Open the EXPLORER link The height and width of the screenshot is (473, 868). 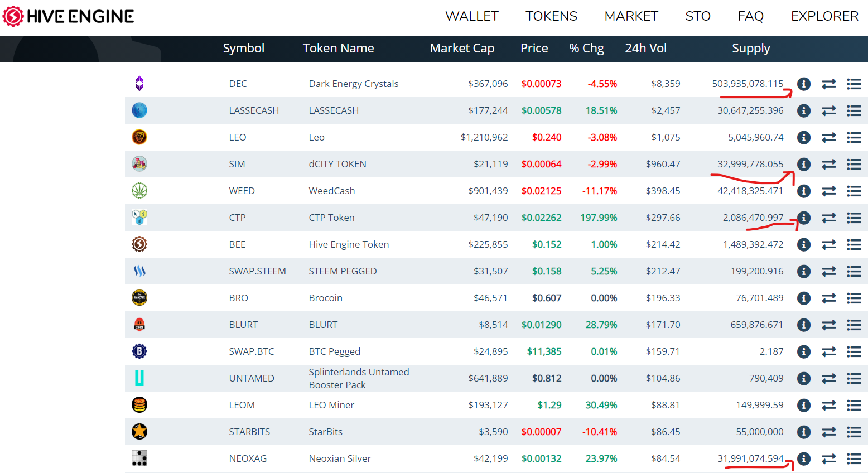[824, 16]
